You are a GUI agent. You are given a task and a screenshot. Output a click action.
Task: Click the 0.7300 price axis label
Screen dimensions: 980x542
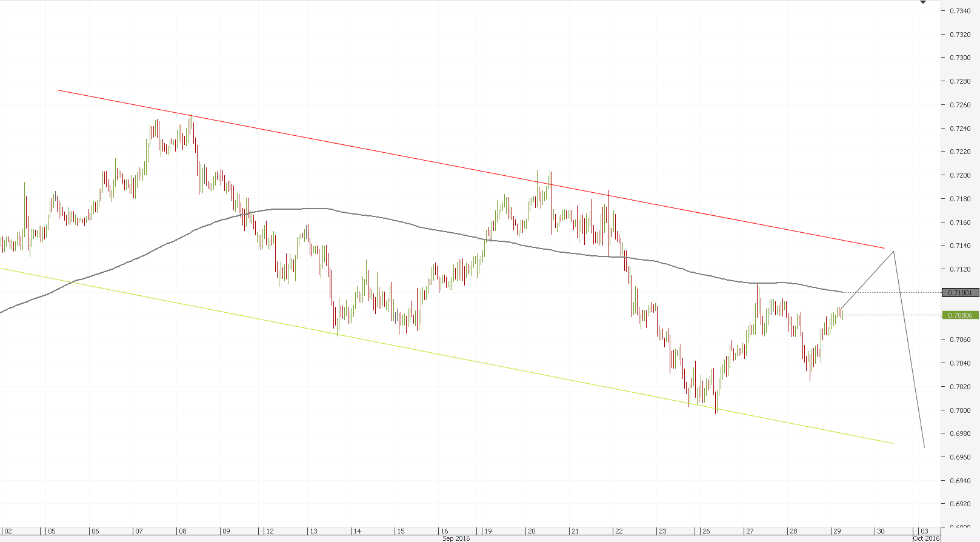960,58
